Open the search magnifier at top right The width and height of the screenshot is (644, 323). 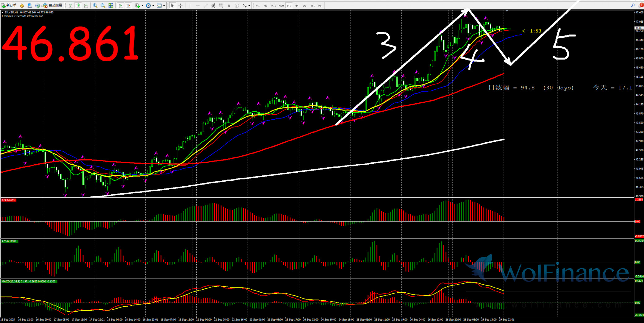click(633, 6)
